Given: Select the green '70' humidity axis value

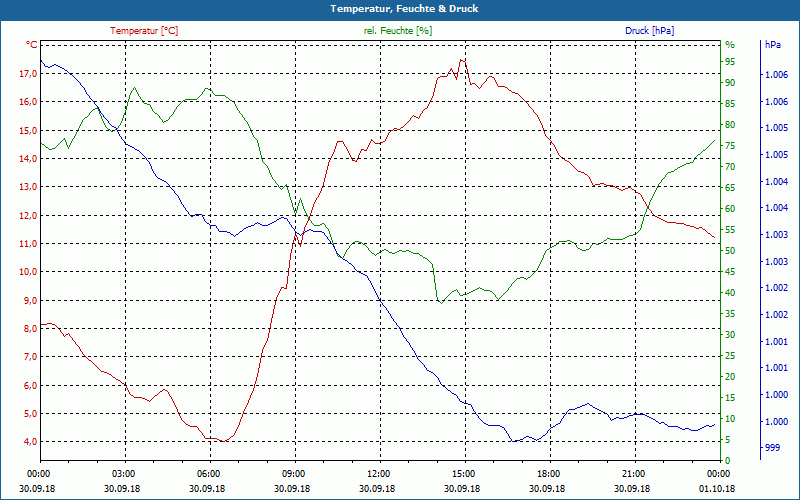Looking at the screenshot, I should pos(730,166).
